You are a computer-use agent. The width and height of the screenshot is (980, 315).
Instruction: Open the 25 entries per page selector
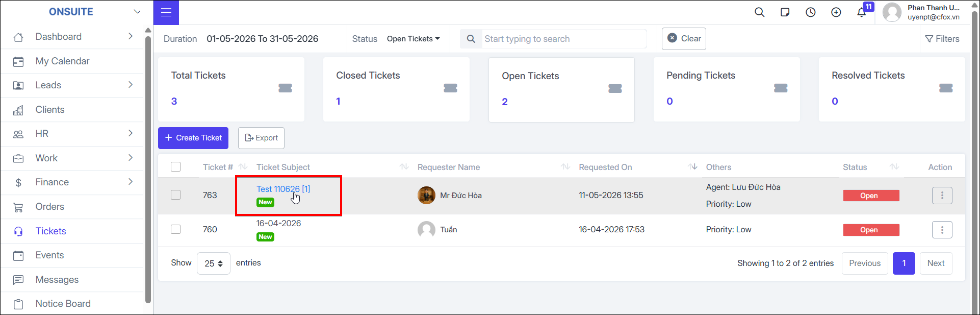click(x=214, y=263)
